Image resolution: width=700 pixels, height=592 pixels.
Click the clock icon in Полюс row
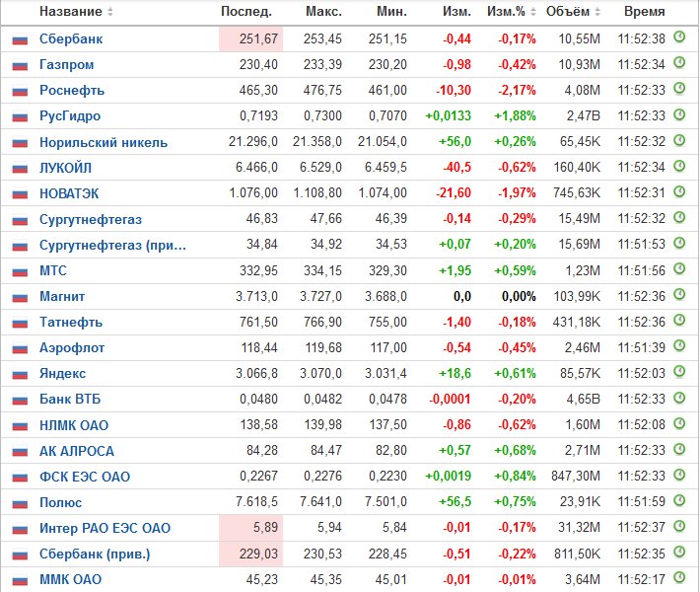point(679,500)
